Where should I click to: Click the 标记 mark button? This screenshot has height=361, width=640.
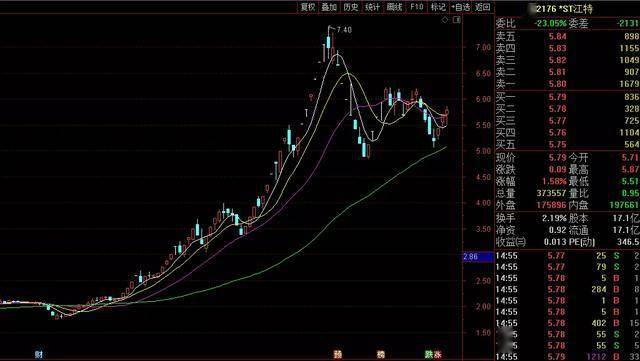click(438, 7)
